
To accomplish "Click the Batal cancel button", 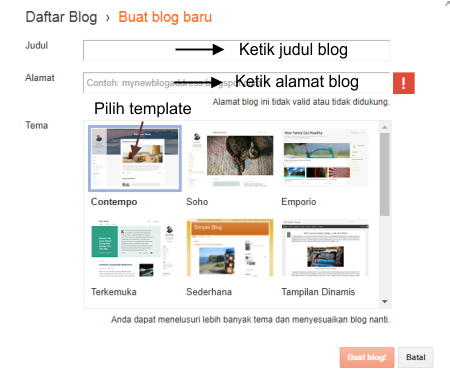I will (416, 357).
